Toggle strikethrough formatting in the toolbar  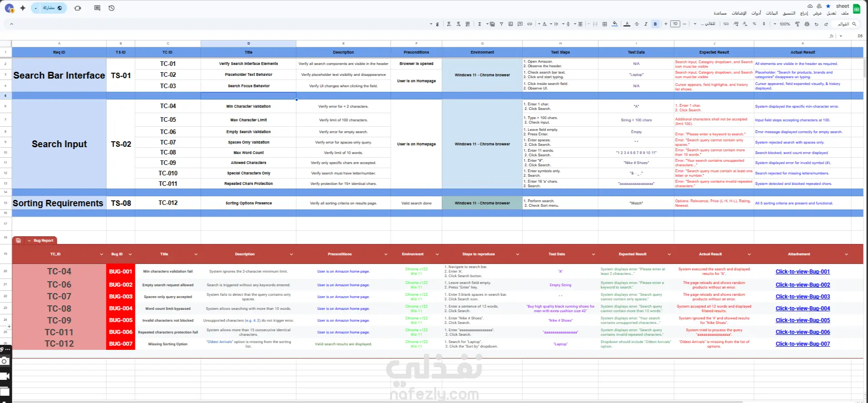[x=636, y=24]
